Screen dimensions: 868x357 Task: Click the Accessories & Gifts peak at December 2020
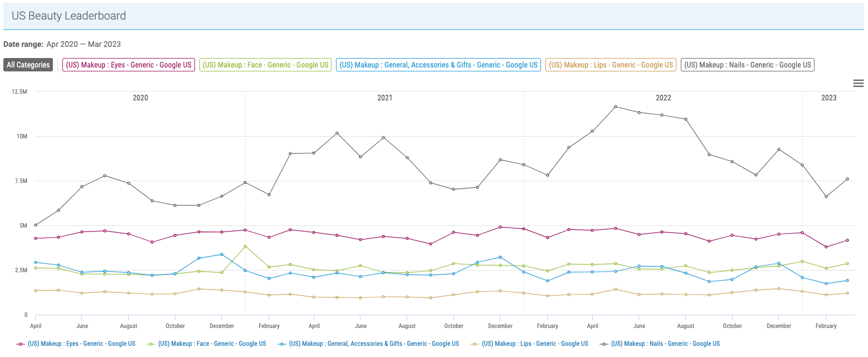point(222,254)
